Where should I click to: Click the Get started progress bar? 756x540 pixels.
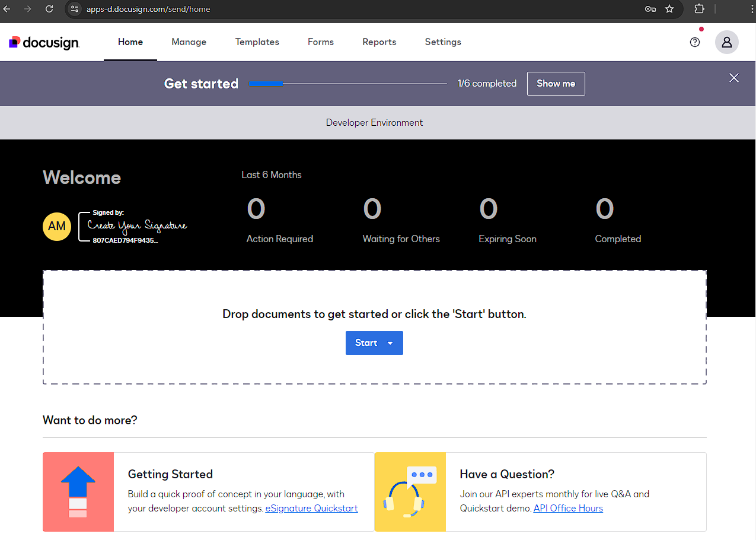pos(348,84)
